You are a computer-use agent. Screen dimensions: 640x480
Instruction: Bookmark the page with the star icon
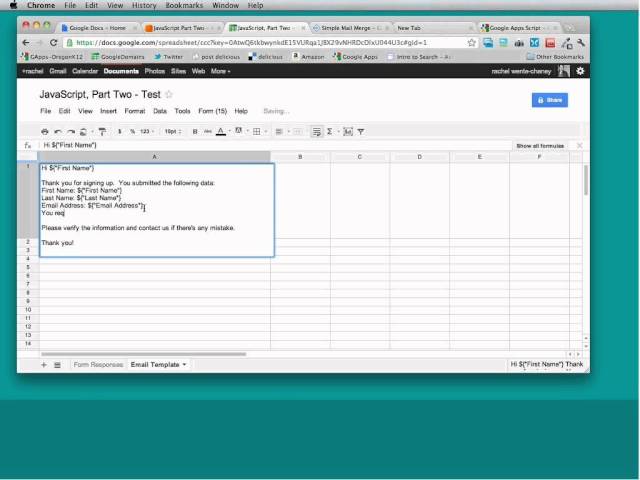click(471, 42)
